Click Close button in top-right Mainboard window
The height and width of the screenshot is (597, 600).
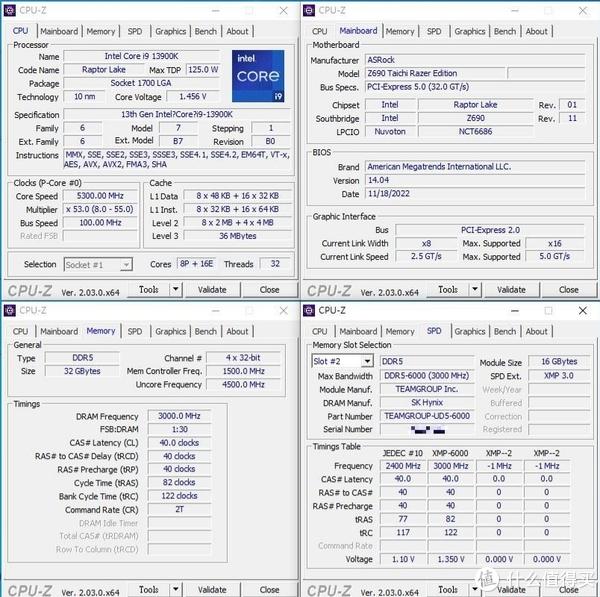569,290
